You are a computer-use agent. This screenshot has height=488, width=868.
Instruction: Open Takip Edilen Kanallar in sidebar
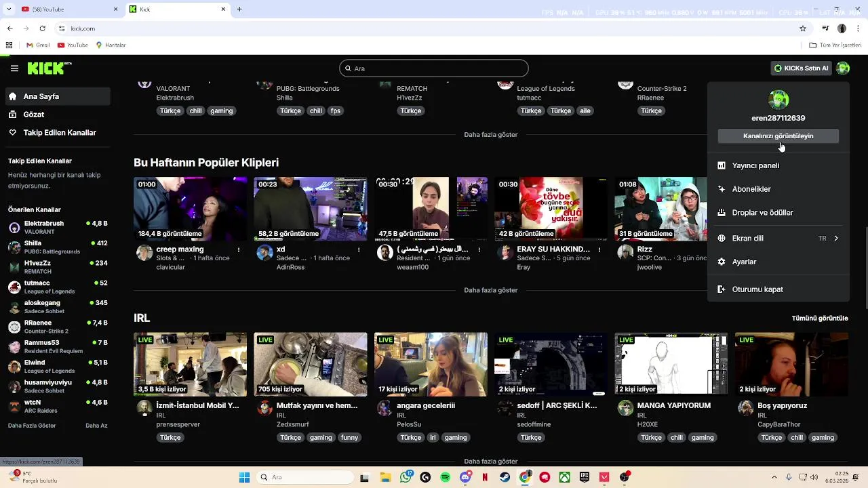pos(57,133)
